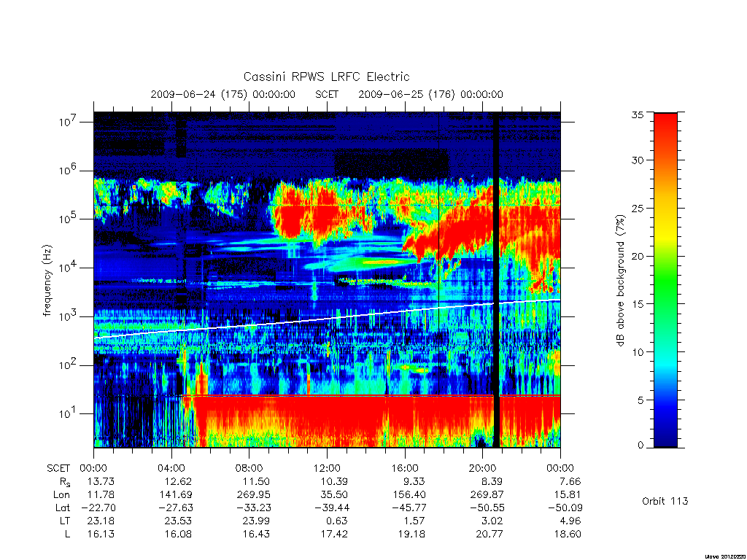Click the SCET time label '12:00'
This screenshot has height=560, width=747.
[327, 468]
